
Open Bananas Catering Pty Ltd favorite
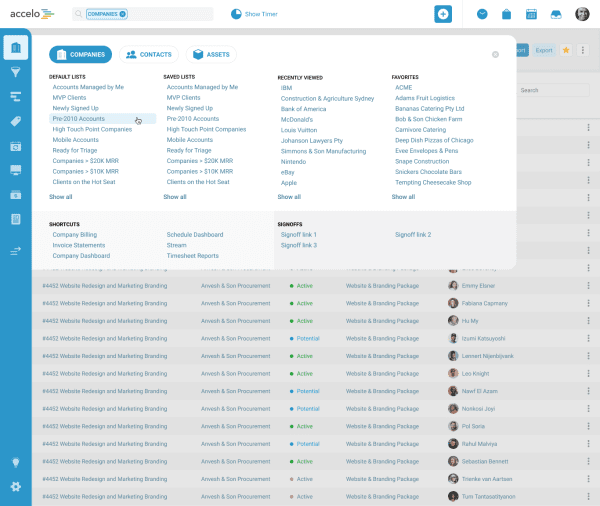pyautogui.click(x=429, y=109)
